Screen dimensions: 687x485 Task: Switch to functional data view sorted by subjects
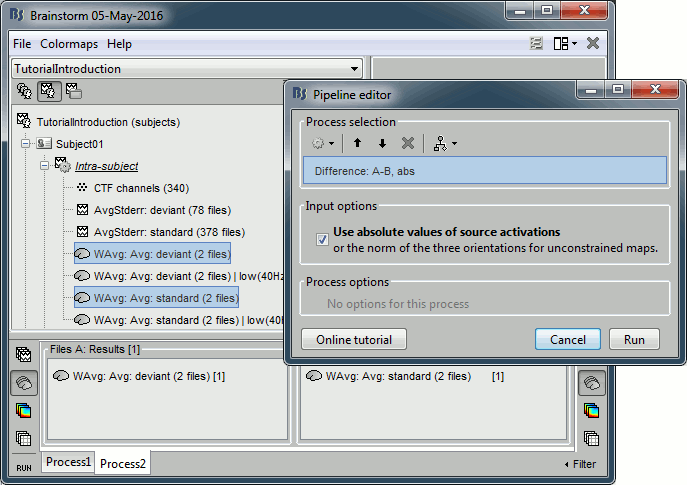pyautogui.click(x=48, y=92)
